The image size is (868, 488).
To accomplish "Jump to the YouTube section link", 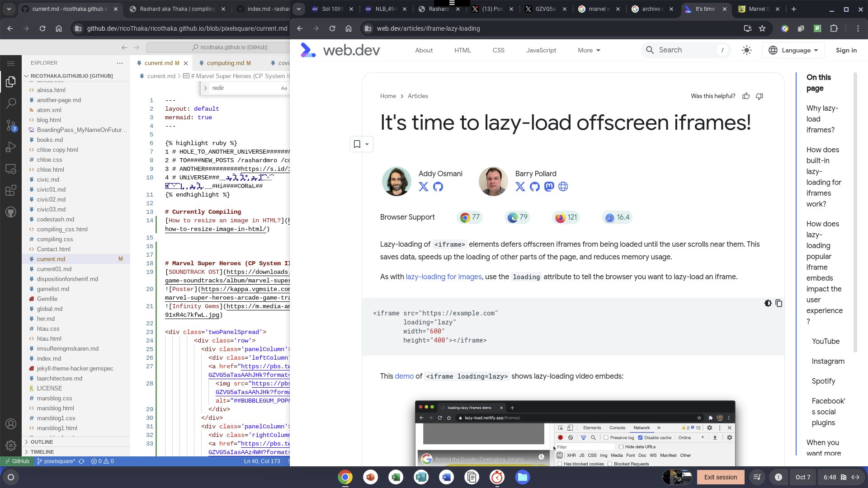I will (x=825, y=341).
